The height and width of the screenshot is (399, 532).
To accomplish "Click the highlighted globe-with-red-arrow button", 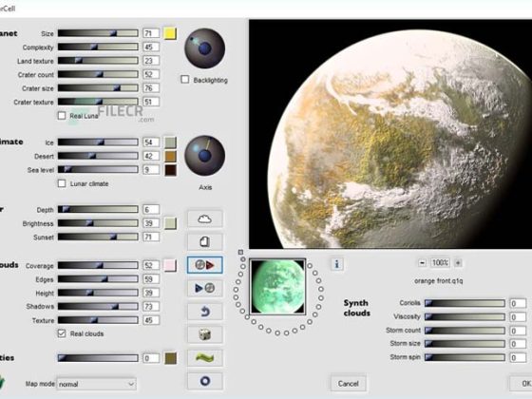I will click(204, 265).
